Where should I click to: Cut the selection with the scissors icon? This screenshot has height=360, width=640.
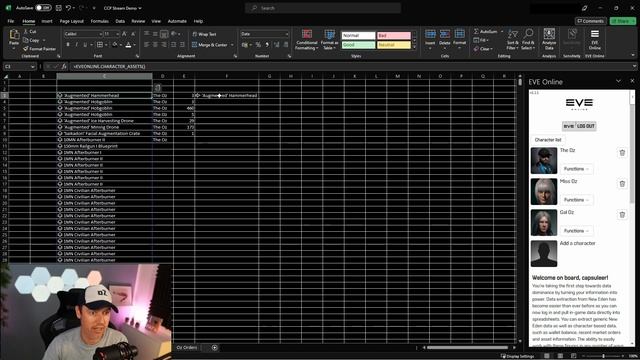pyautogui.click(x=26, y=31)
